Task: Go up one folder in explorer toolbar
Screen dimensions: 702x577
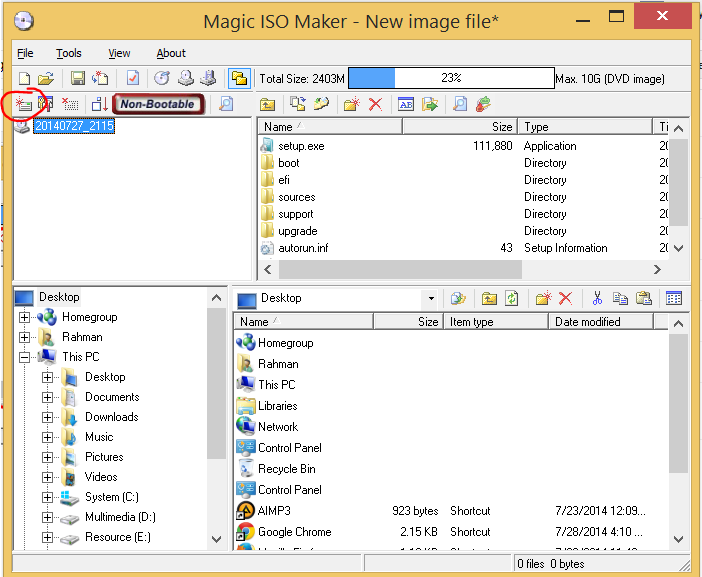Action: click(x=489, y=298)
